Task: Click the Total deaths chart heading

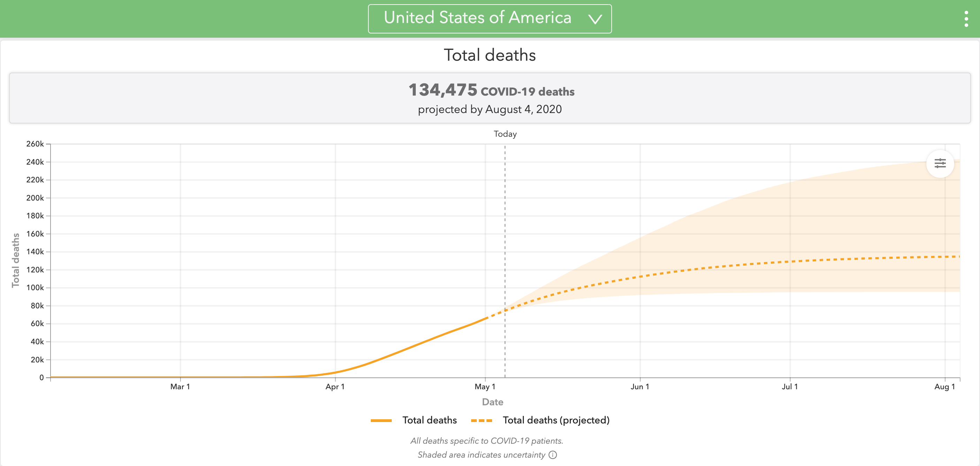Action: [x=490, y=55]
